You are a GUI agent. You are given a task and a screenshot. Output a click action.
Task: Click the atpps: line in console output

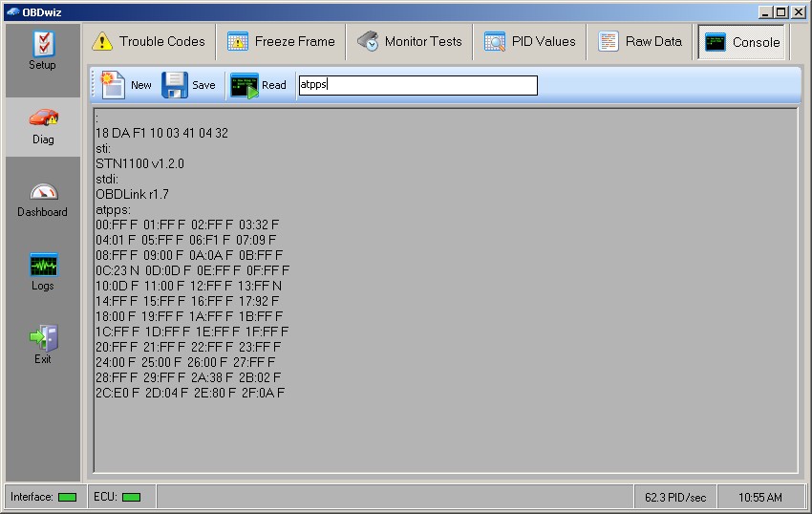coord(113,210)
